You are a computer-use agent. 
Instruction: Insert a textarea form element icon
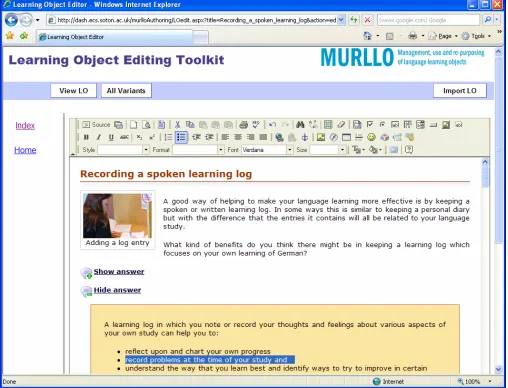coord(408,125)
